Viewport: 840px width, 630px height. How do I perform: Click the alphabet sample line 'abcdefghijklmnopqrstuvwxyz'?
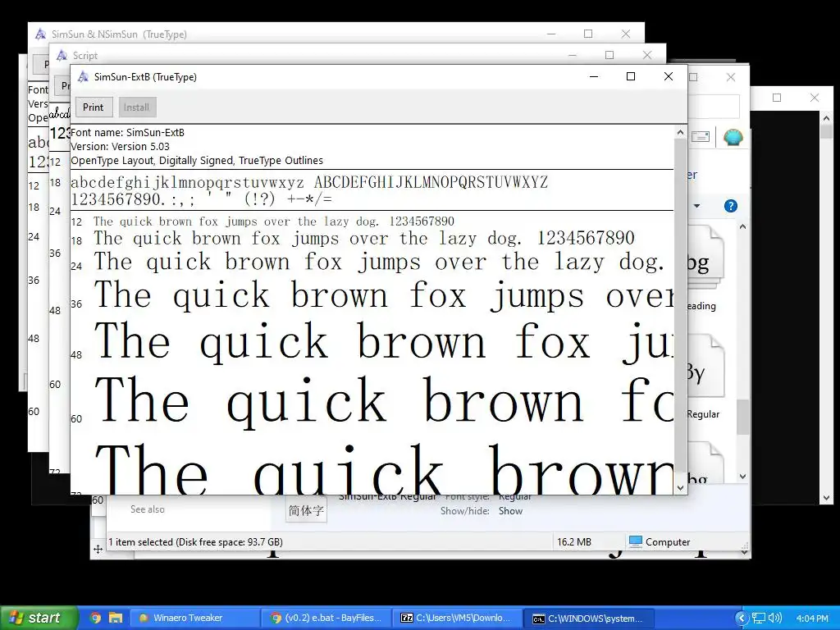(x=188, y=182)
